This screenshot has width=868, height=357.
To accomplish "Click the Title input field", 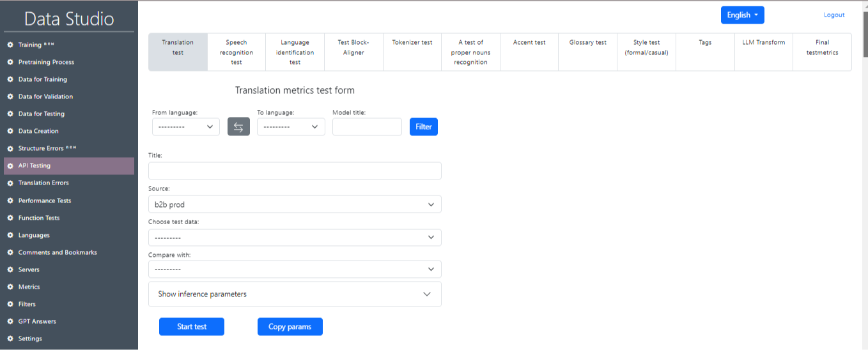I will (295, 171).
